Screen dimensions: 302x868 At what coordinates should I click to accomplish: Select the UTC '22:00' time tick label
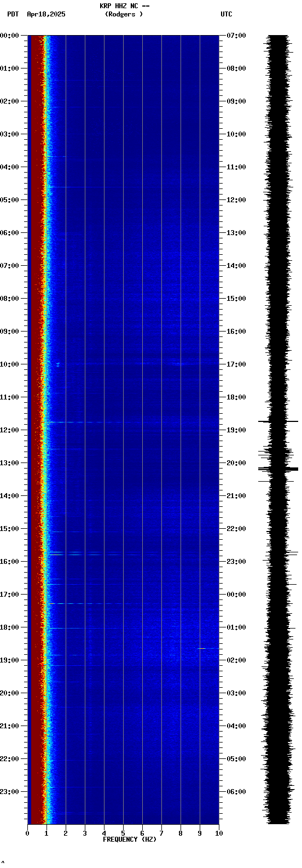pos(236,529)
